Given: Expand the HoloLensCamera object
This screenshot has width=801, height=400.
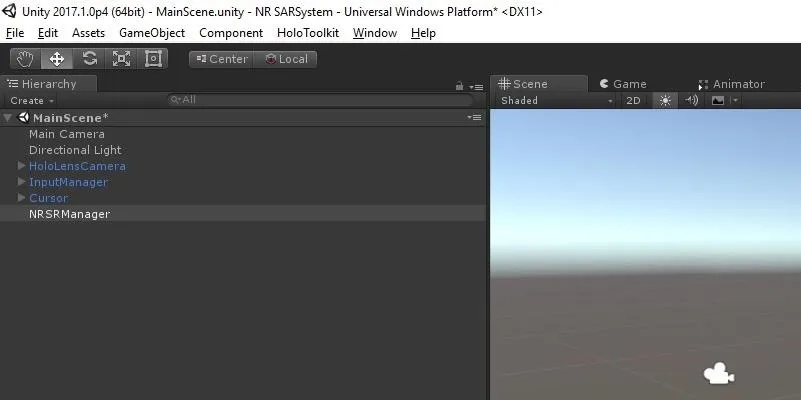Looking at the screenshot, I should 21,166.
